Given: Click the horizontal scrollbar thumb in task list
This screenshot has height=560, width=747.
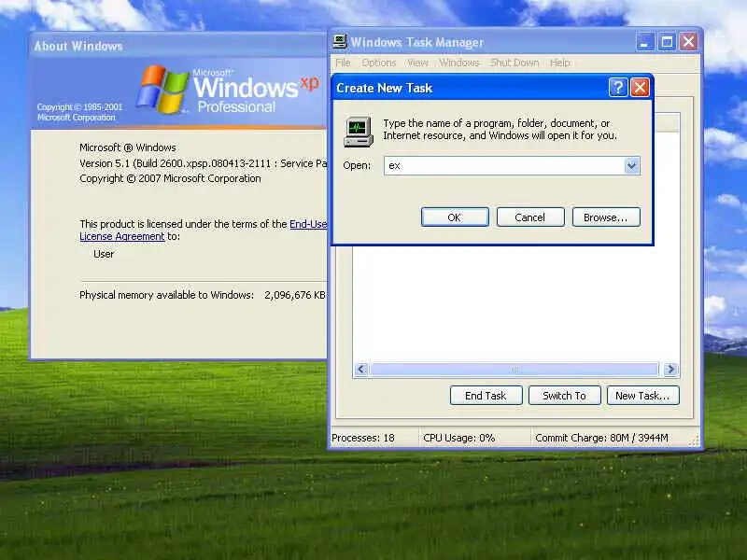Looking at the screenshot, I should (x=514, y=369).
